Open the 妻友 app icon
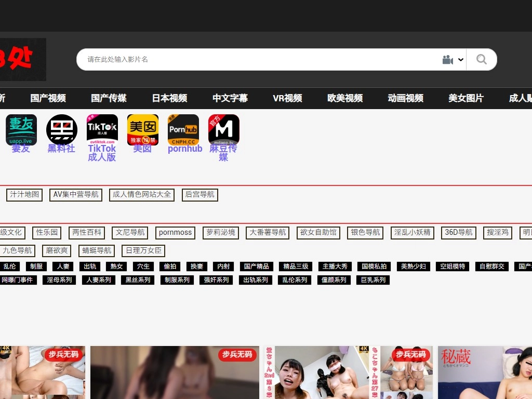Viewport: 532px width, 399px height. point(21,130)
